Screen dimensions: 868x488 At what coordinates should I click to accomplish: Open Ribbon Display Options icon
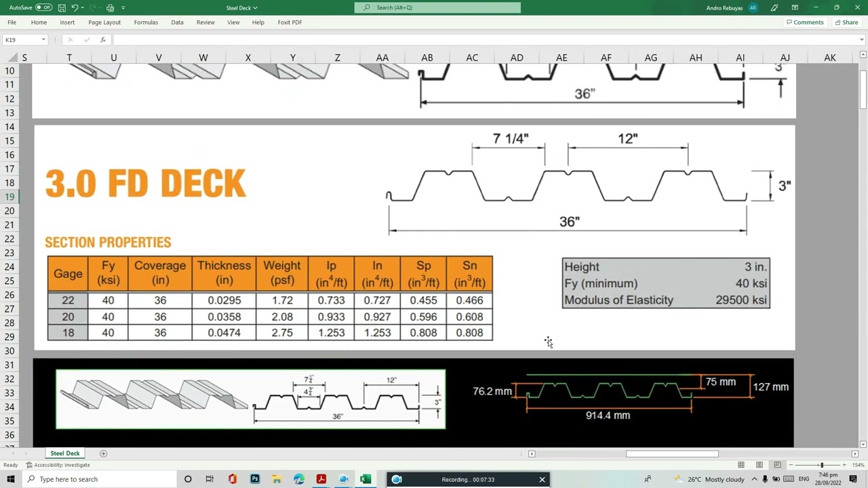[x=795, y=7]
